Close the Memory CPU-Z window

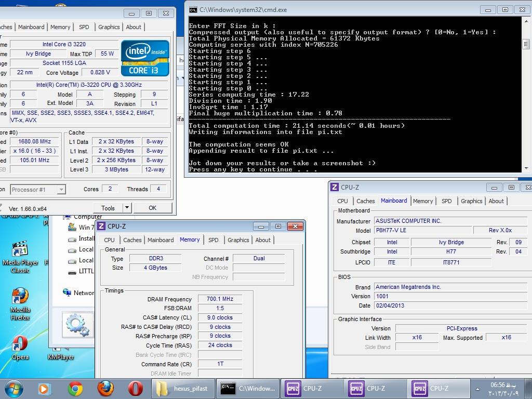tap(295, 227)
